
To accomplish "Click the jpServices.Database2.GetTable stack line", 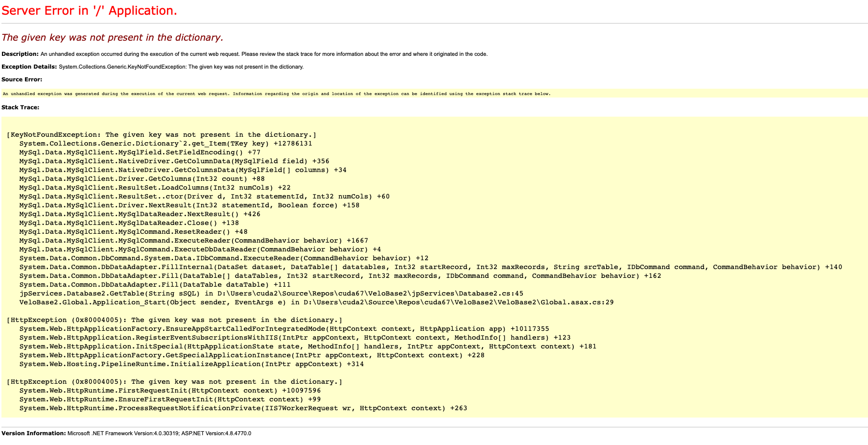I will (x=271, y=294).
